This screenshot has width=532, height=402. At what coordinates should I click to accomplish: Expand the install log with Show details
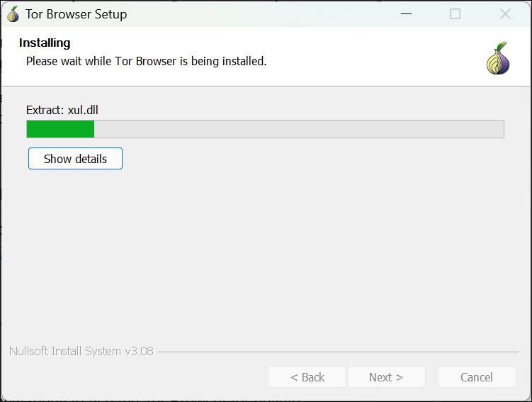coord(75,159)
